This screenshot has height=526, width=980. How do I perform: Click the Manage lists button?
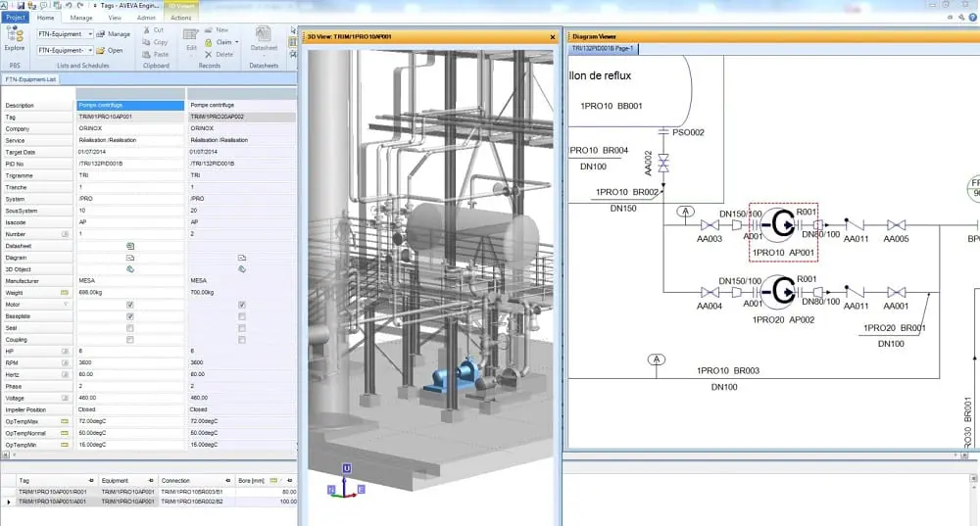[114, 34]
